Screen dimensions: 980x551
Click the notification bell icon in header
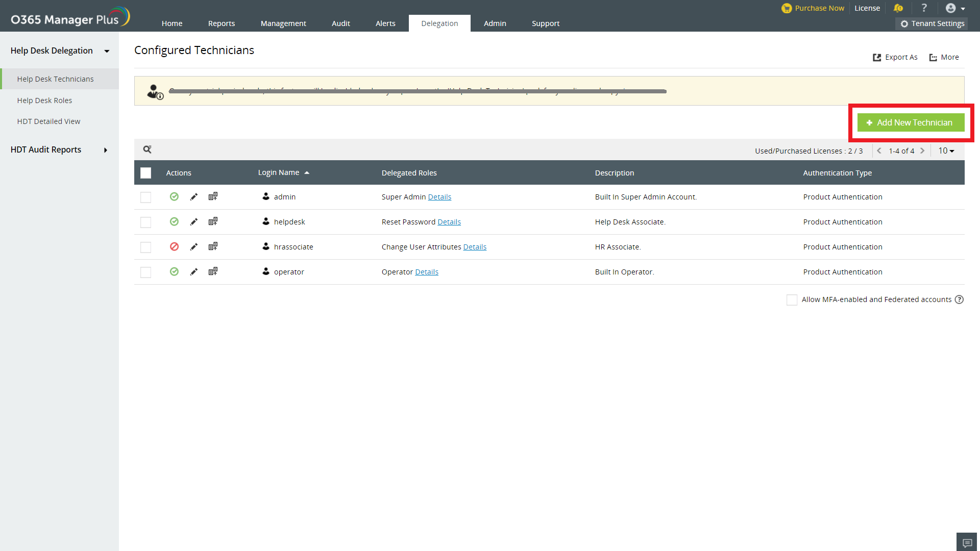tap(898, 8)
